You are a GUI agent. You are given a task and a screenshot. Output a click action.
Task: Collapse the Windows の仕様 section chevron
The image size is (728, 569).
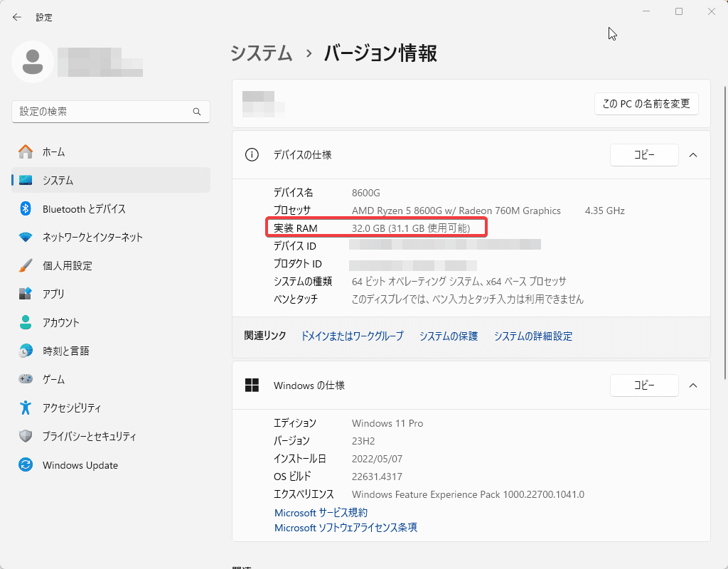tap(693, 385)
